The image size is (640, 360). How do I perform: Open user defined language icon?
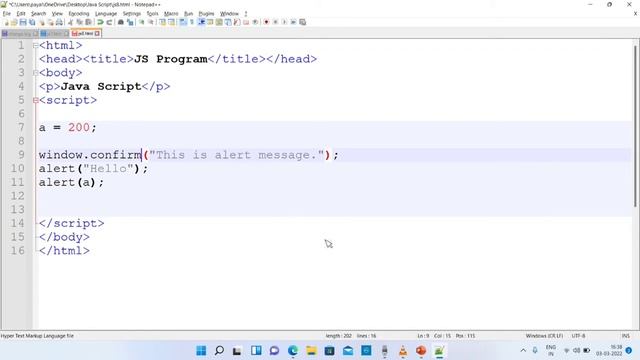[x=210, y=22]
